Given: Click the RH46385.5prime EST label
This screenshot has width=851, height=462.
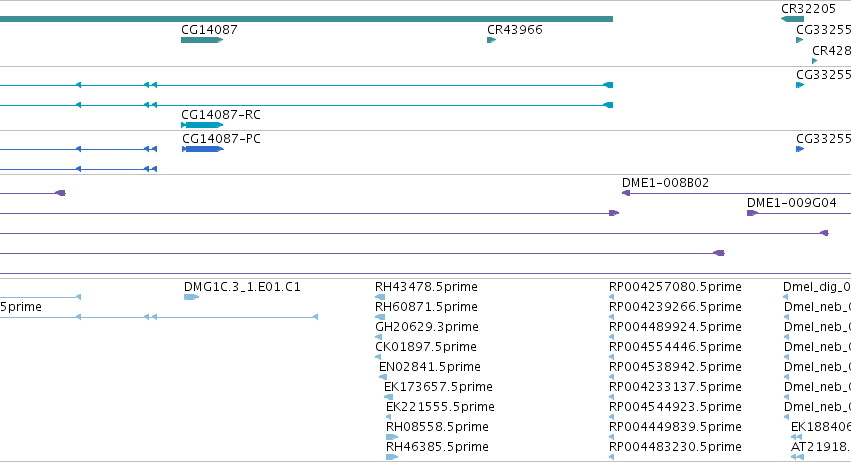Looking at the screenshot, I should coord(437,447).
